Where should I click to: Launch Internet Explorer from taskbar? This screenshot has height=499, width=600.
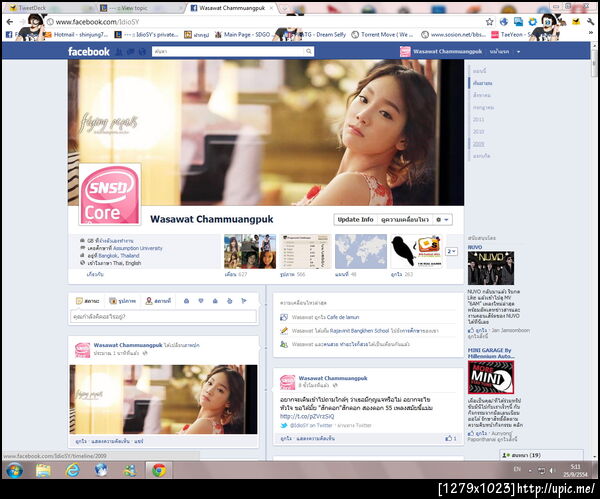coord(72,470)
